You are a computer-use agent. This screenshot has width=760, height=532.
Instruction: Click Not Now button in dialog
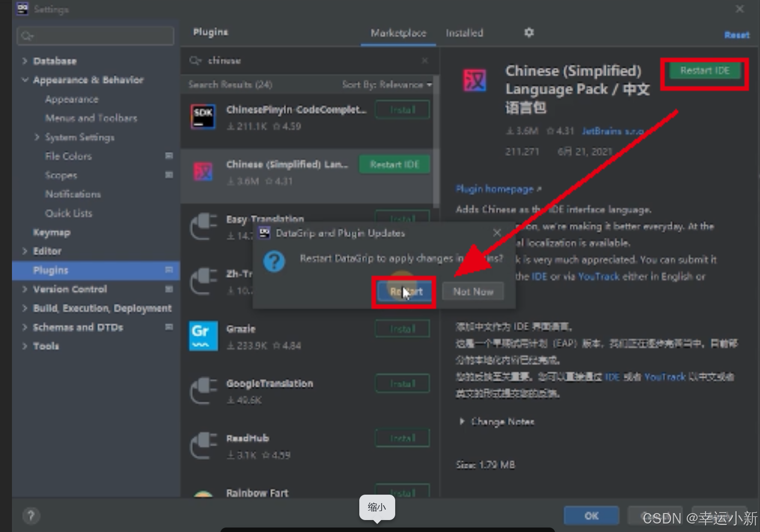[x=473, y=292]
